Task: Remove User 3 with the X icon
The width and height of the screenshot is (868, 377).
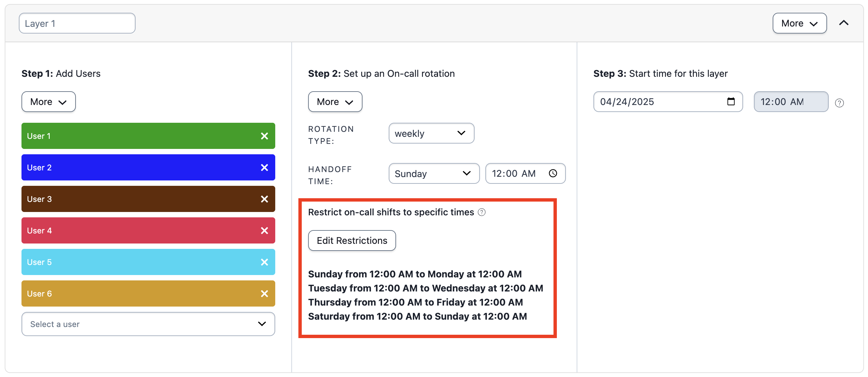Action: click(x=264, y=199)
